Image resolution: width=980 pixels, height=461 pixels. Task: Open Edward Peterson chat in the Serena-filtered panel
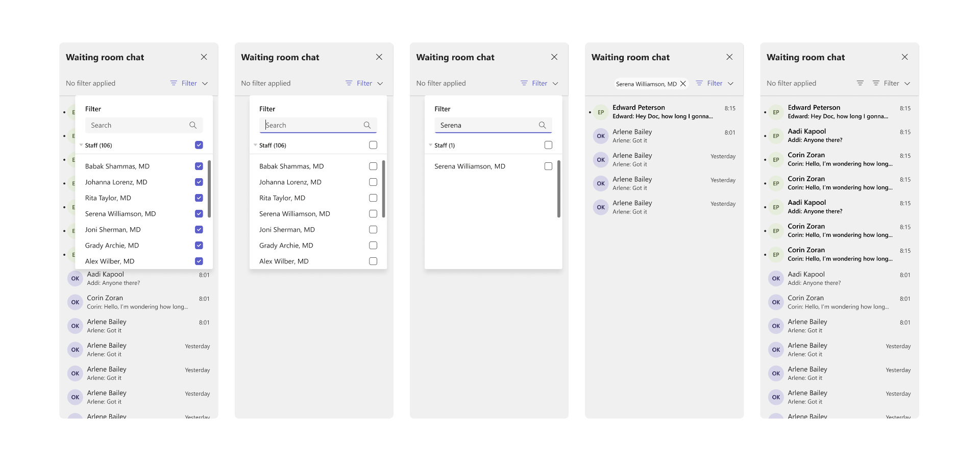pos(665,112)
